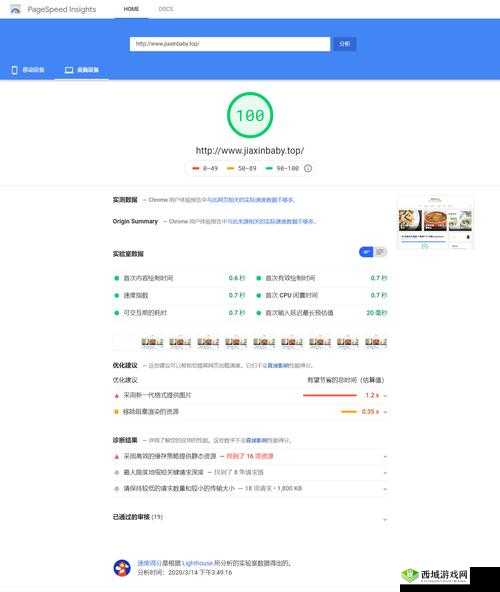Open the Lighthouse link in footer

coord(198,563)
